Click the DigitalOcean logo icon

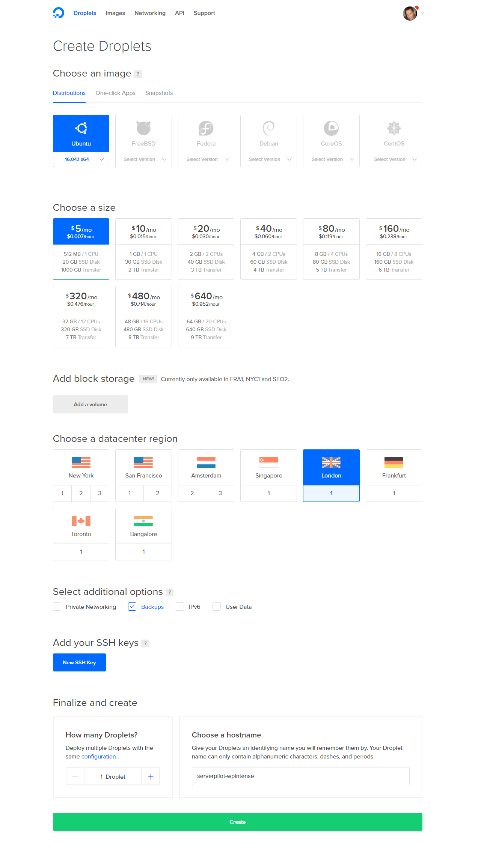click(59, 13)
